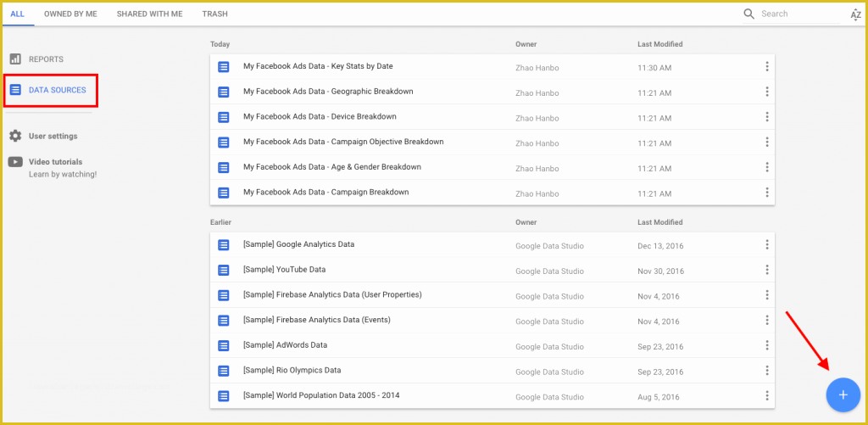This screenshot has height=425, width=868.
Task: Click data source icon for Campaign Objective Breakdown
Action: click(x=224, y=143)
